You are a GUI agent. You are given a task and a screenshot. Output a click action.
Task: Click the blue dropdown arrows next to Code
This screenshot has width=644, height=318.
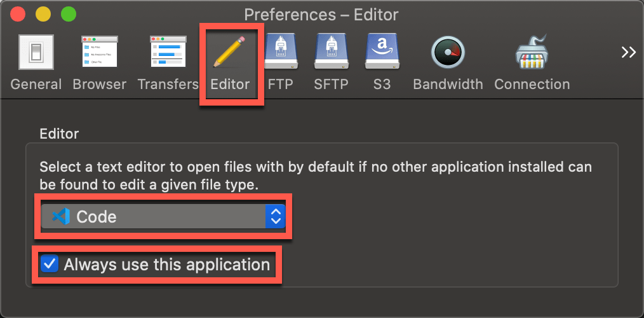(275, 217)
